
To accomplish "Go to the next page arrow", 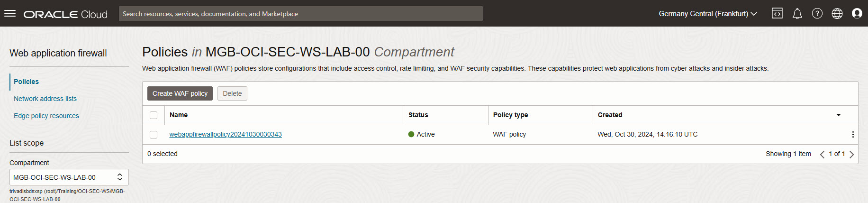I will (x=851, y=154).
